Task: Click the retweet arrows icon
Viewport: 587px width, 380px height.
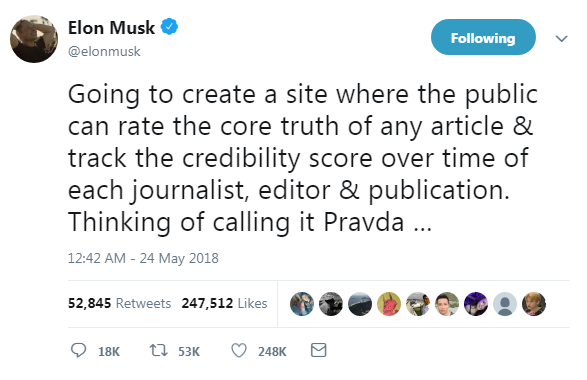Action: pyautogui.click(x=159, y=350)
